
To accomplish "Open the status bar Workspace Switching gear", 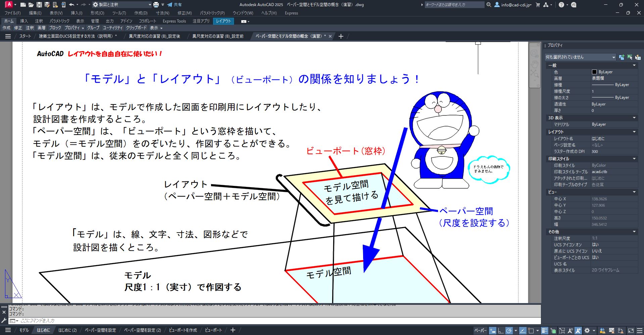I will coord(587,331).
